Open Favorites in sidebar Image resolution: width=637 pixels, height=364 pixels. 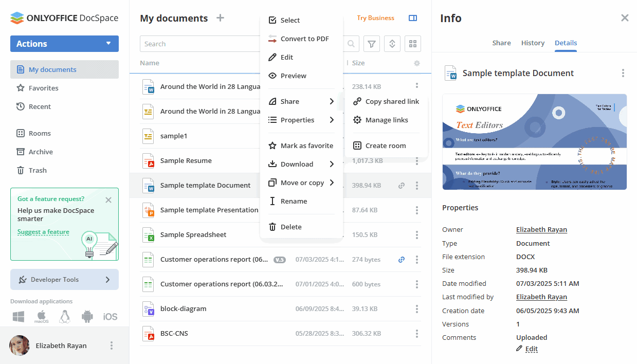click(64, 88)
